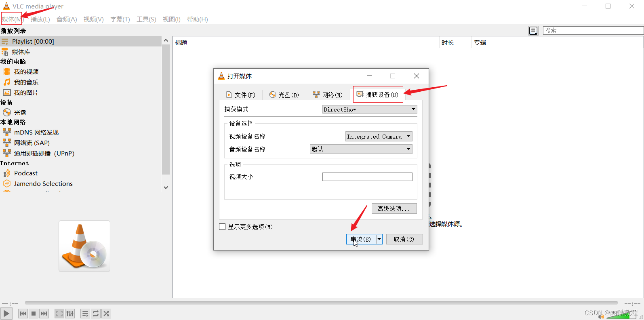The width and height of the screenshot is (644, 320).
Task: Click the playlist 搜索 search field
Action: coord(593,30)
